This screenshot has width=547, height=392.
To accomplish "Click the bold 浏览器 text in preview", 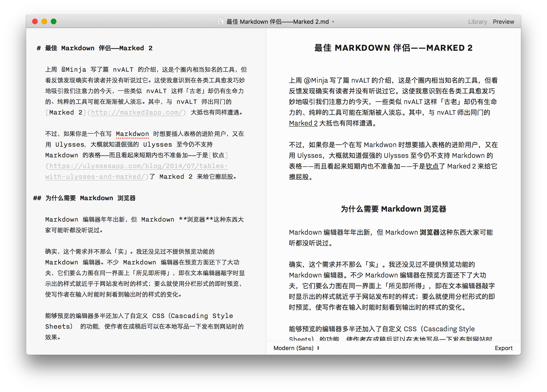I will click(430, 232).
